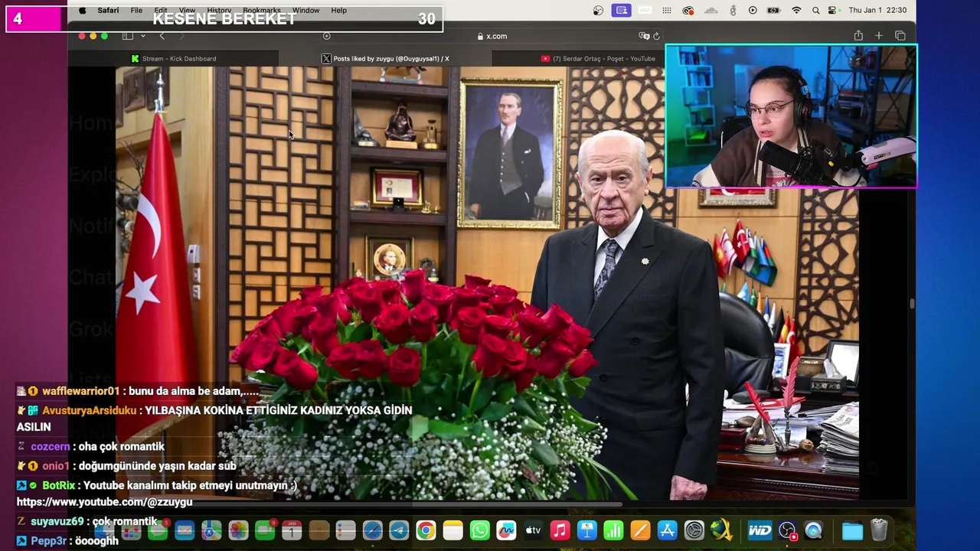Click the extension icon left of address field

pyautogui.click(x=326, y=36)
